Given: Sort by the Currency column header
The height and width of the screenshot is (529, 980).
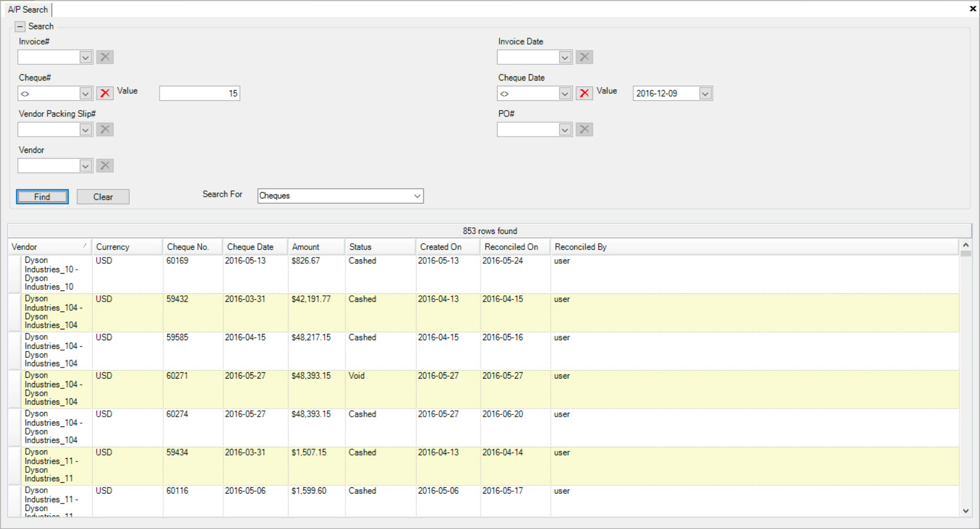Looking at the screenshot, I should click(x=128, y=247).
